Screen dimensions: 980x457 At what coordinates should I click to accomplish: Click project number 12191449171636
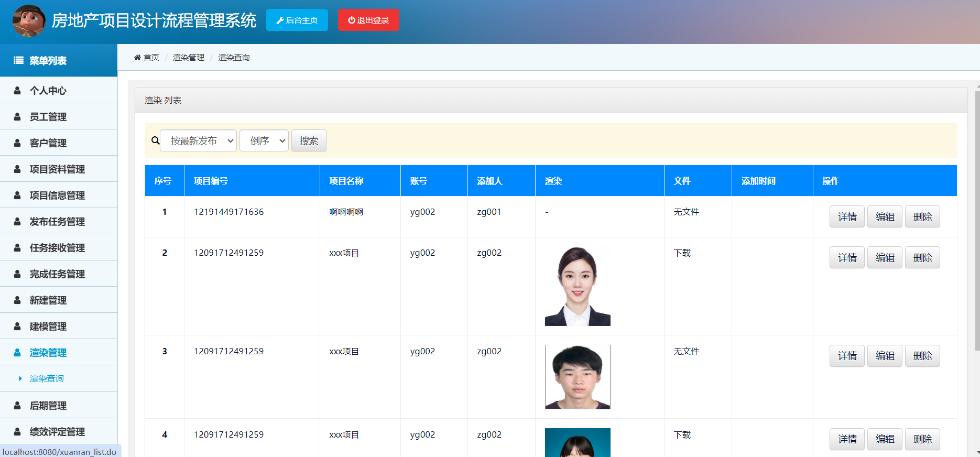click(229, 212)
